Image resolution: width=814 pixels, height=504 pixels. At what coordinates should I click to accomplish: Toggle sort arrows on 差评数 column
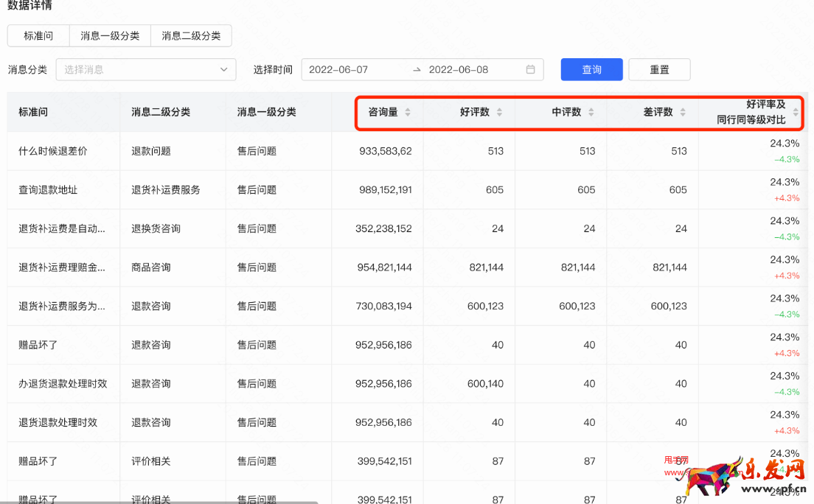tap(683, 112)
